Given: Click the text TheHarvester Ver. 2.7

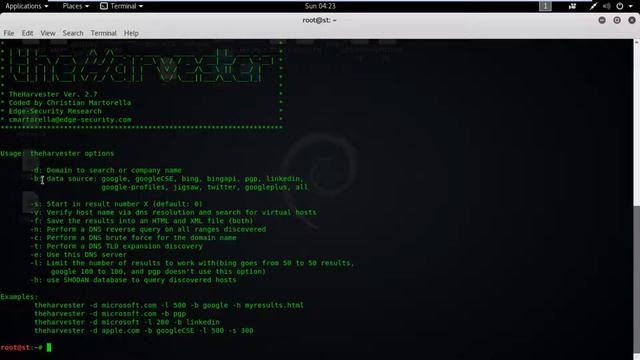Looking at the screenshot, I should coord(53,94).
